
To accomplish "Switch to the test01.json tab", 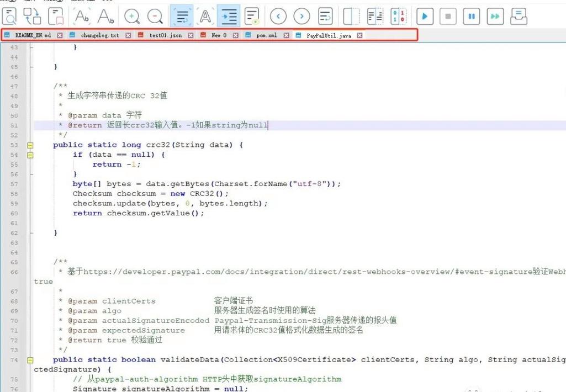I will click(x=166, y=35).
